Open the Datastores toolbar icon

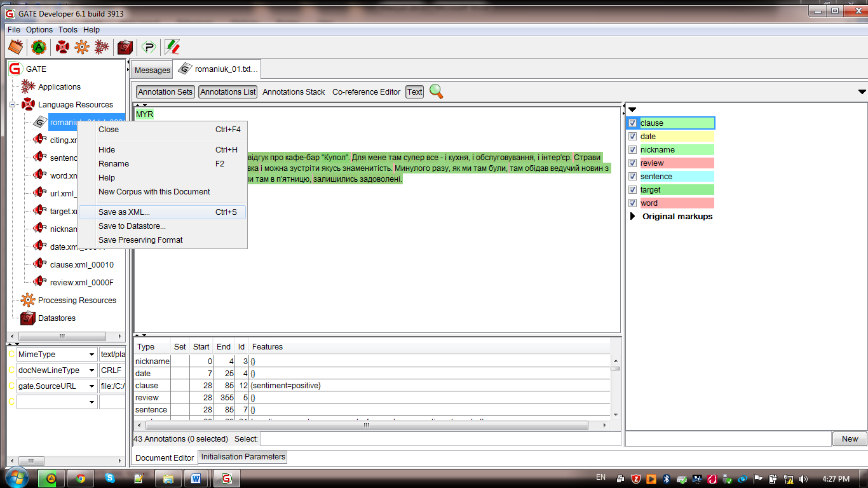tap(125, 47)
